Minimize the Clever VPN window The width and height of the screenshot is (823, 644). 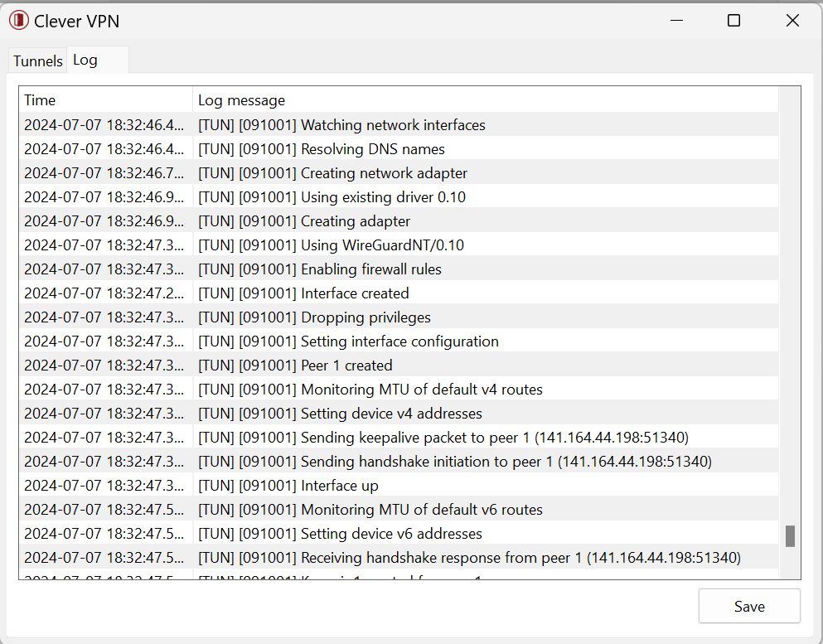point(676,21)
